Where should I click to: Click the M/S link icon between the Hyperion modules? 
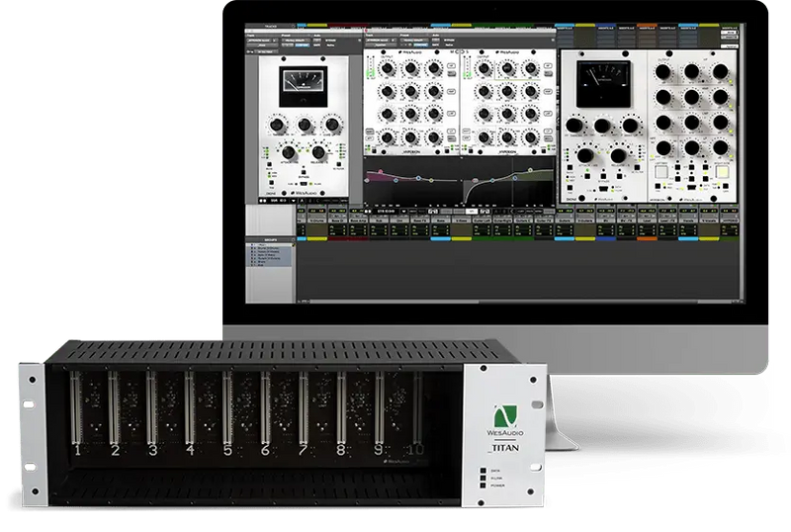[460, 52]
